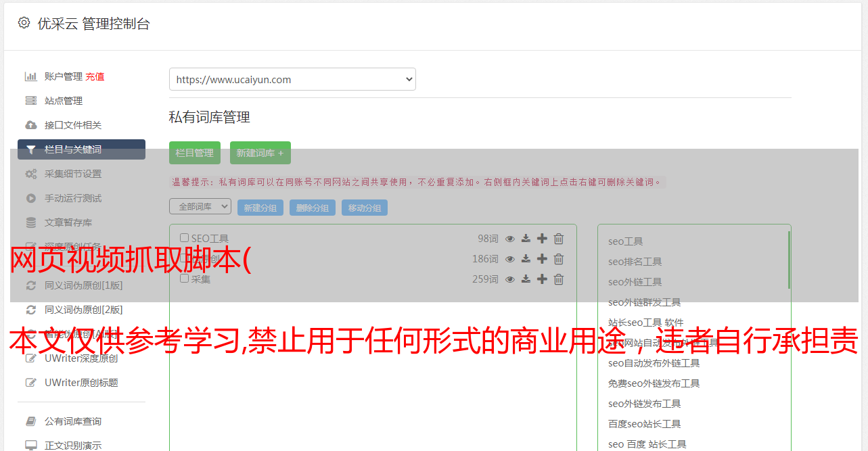Add keywords to the 186词 library
Viewport: 868px width, 451px height.
542,259
